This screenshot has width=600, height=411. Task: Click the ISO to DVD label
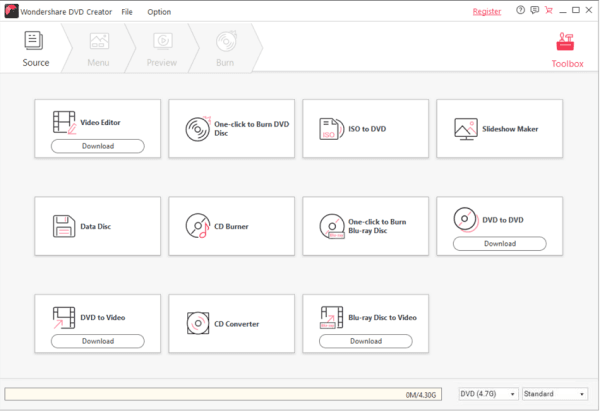367,129
